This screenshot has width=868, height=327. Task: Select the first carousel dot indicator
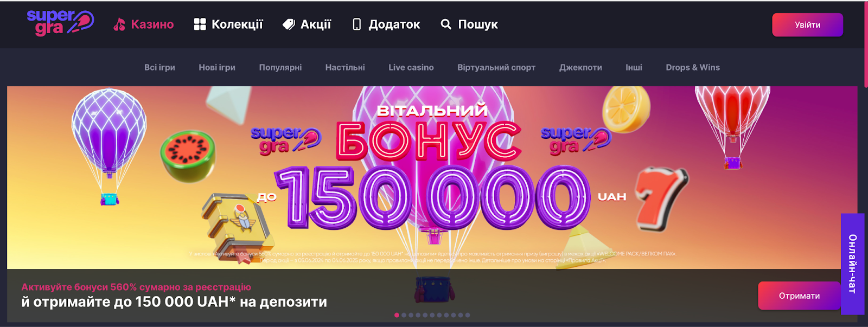(x=397, y=315)
